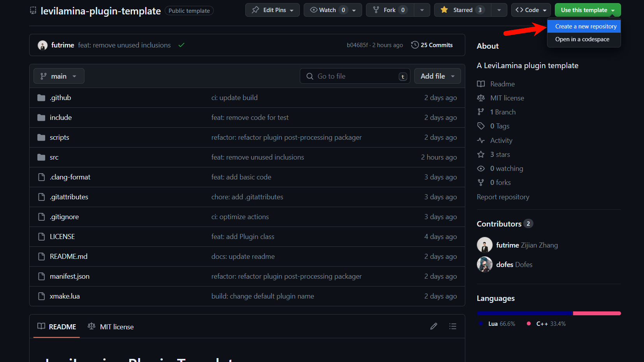Viewport: 644px width, 362px height.
Task: Click the book icon next to Readme
Action: coord(481,84)
